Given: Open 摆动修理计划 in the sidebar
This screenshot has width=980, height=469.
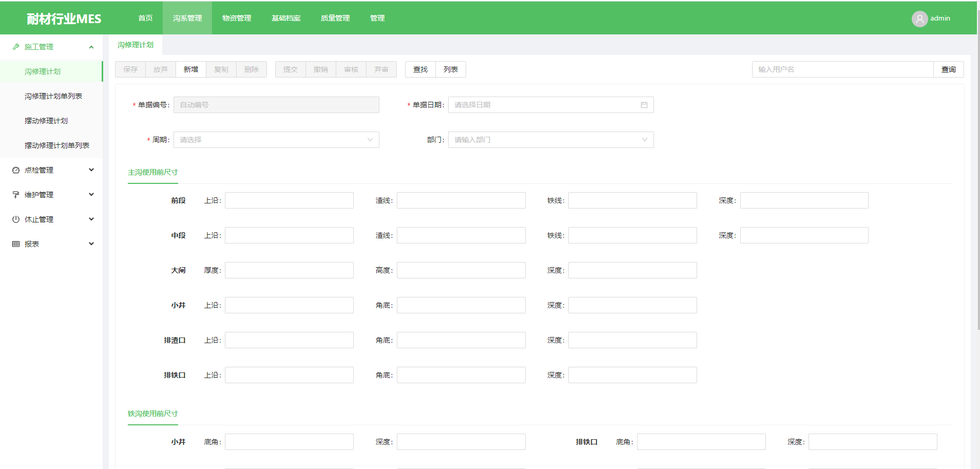Looking at the screenshot, I should click(x=46, y=121).
